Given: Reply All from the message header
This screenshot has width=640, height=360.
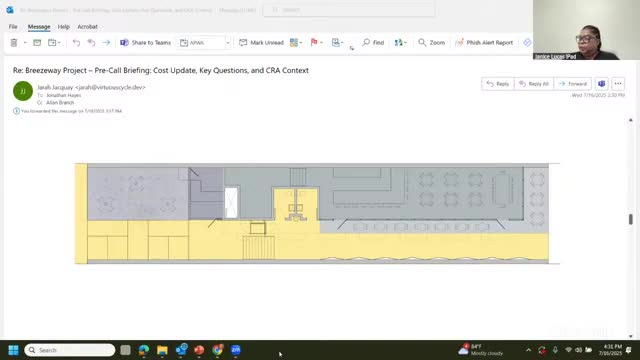Looking at the screenshot, I should coord(534,84).
